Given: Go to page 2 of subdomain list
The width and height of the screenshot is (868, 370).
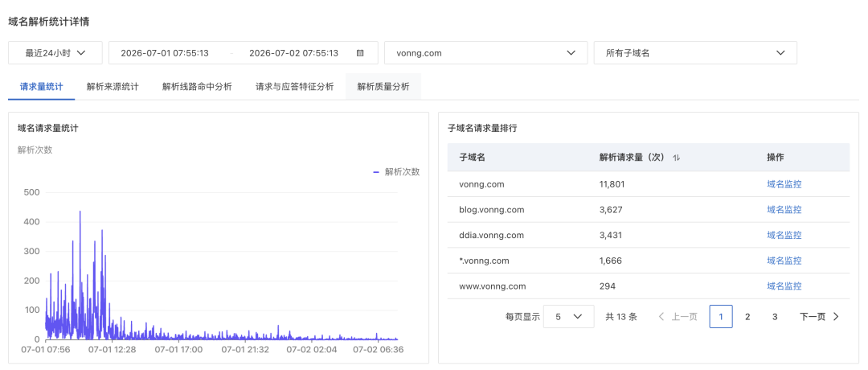Looking at the screenshot, I should point(747,317).
